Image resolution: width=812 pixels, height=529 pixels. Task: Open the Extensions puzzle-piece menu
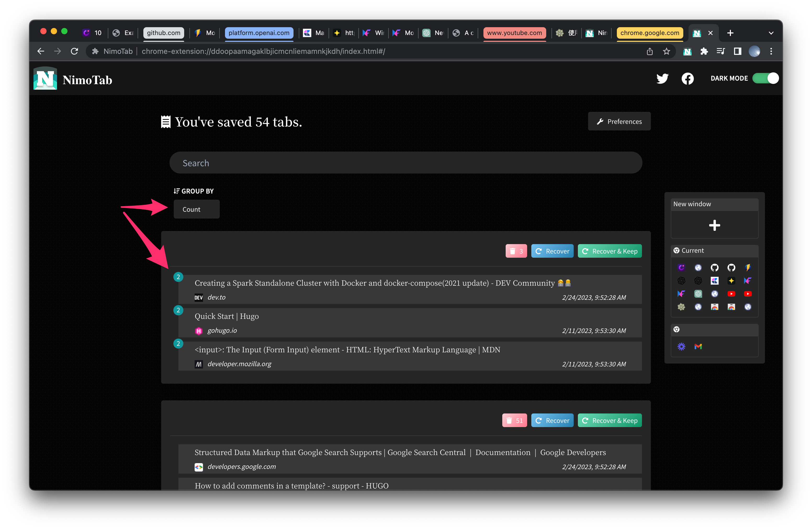(704, 51)
